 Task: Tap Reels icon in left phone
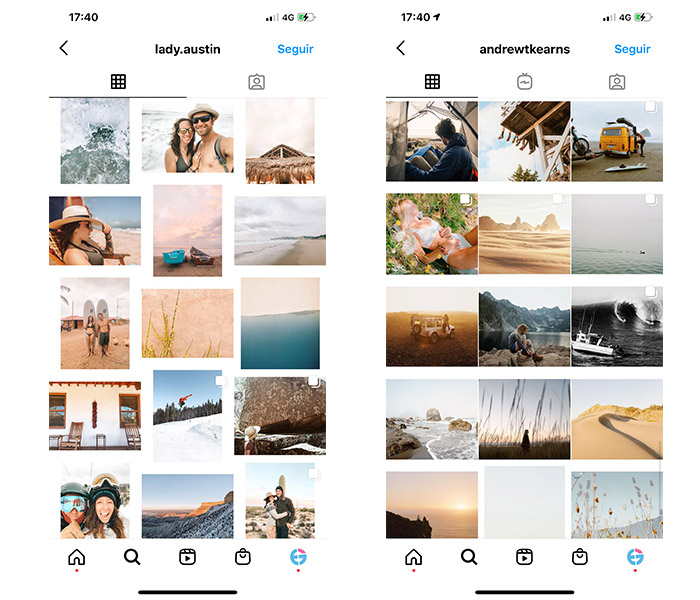pyautogui.click(x=188, y=557)
